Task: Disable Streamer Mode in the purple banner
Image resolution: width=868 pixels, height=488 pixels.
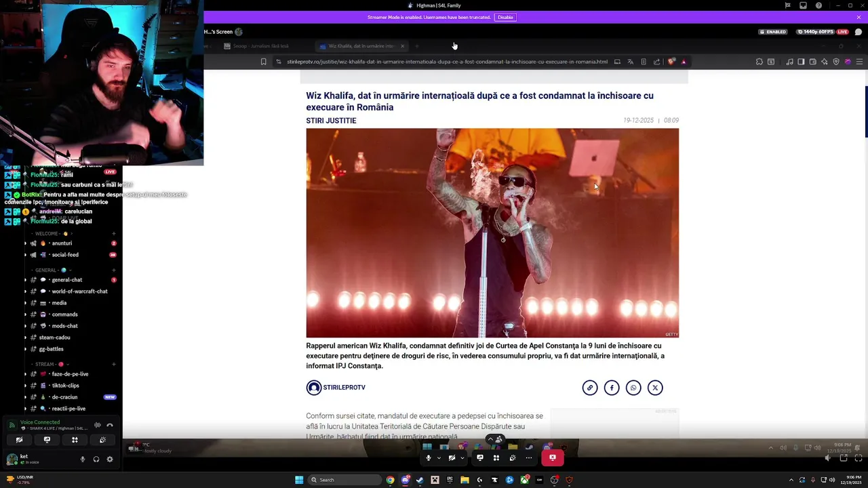Action: (x=505, y=17)
